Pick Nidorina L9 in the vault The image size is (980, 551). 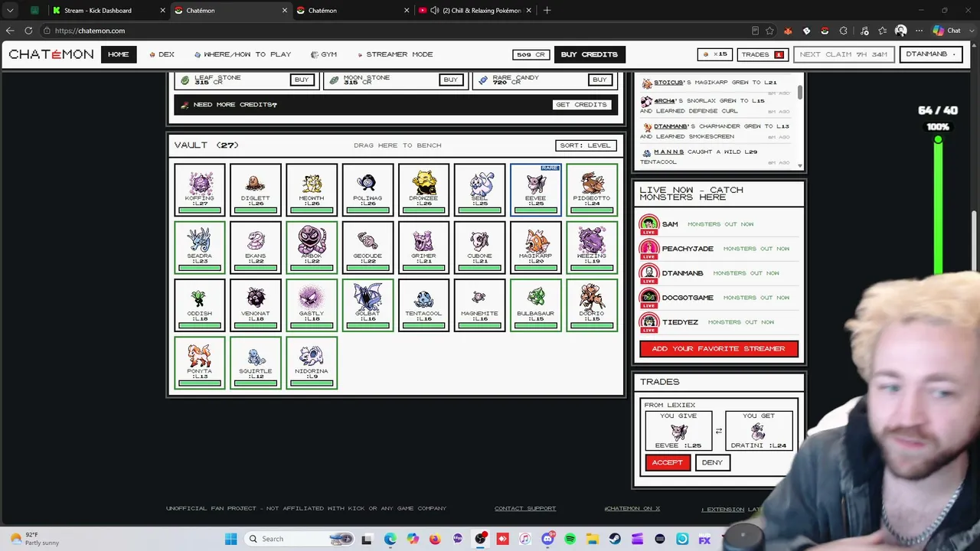(312, 363)
